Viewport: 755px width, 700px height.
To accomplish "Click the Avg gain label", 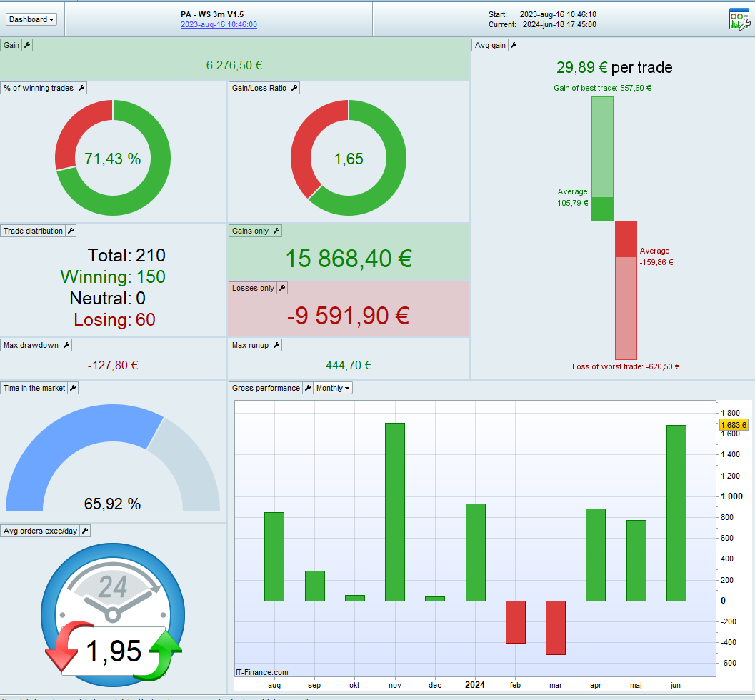I will [490, 45].
